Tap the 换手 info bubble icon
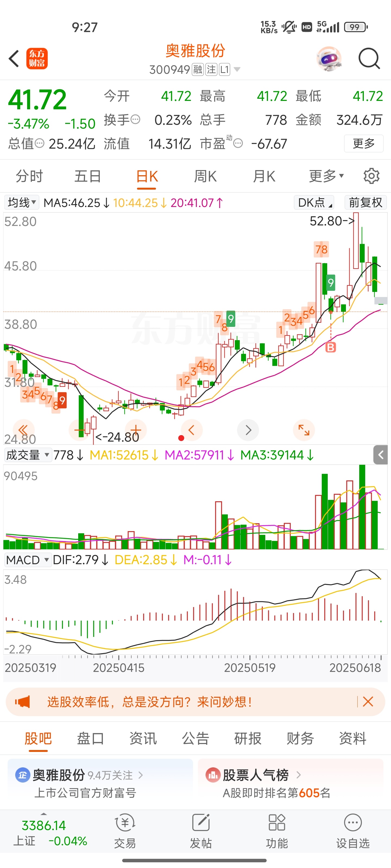 (135, 119)
